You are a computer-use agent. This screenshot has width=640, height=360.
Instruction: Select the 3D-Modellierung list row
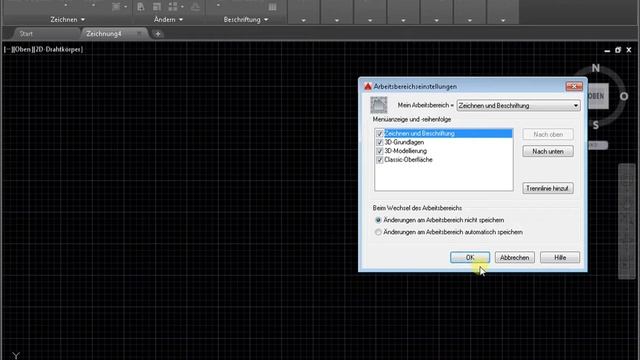coord(444,151)
